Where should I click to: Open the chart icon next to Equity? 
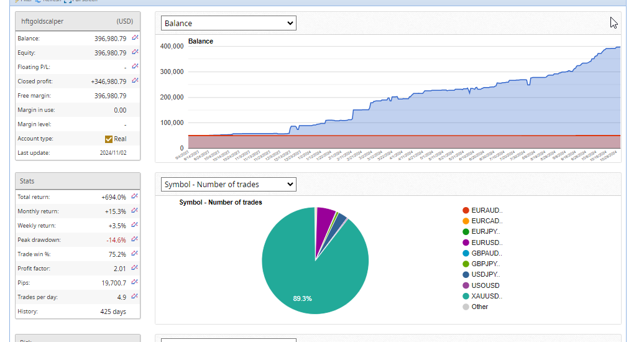coord(135,53)
